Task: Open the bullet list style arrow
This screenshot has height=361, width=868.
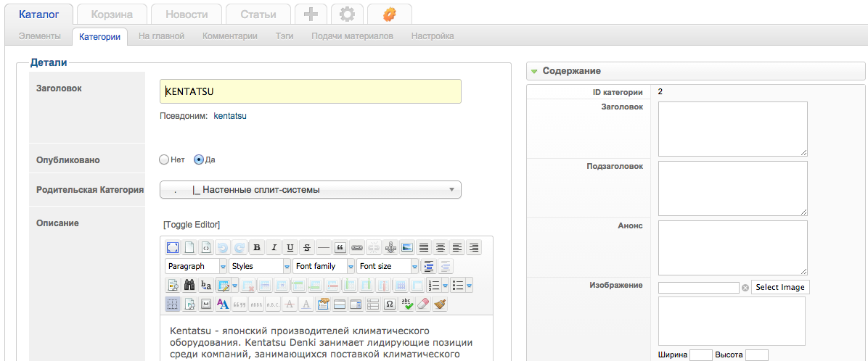Action: pyautogui.click(x=470, y=286)
